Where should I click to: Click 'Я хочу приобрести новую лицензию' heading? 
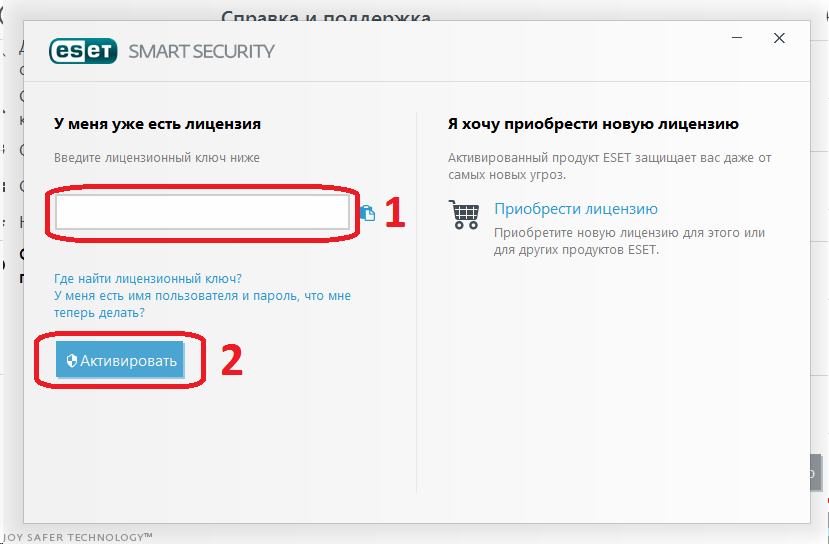click(593, 124)
